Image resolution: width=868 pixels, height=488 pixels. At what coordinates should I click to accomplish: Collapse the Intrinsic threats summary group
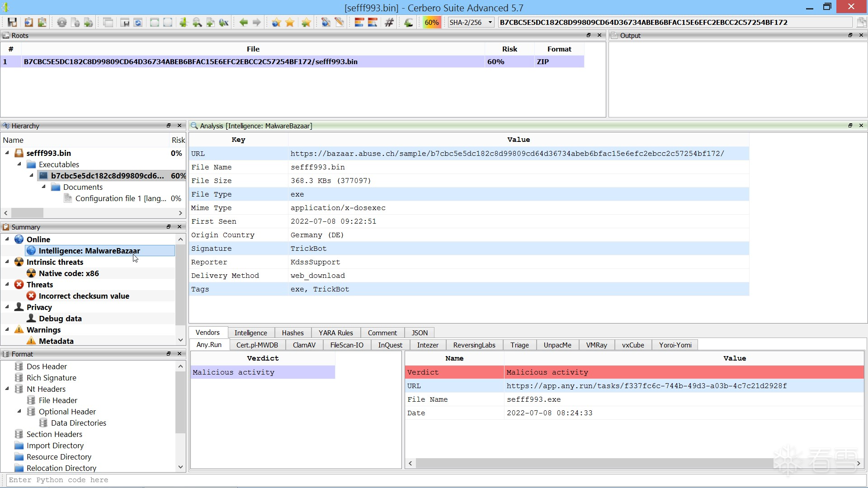(7, 262)
